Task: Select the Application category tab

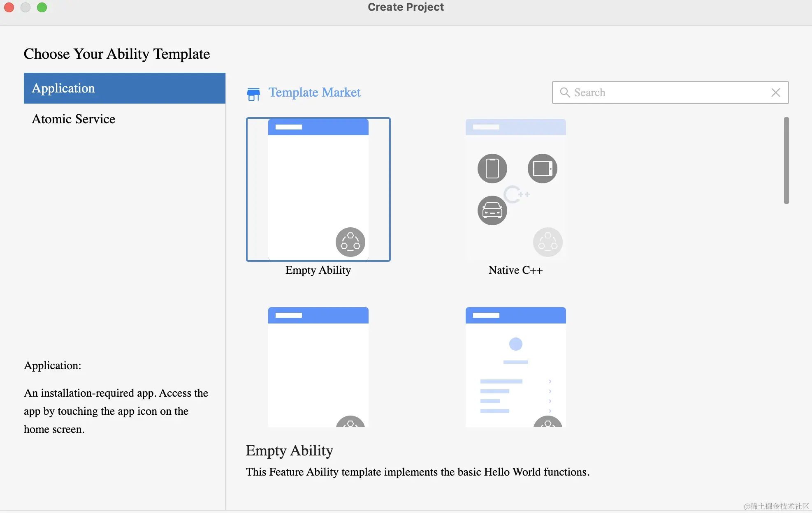Action: pos(124,88)
